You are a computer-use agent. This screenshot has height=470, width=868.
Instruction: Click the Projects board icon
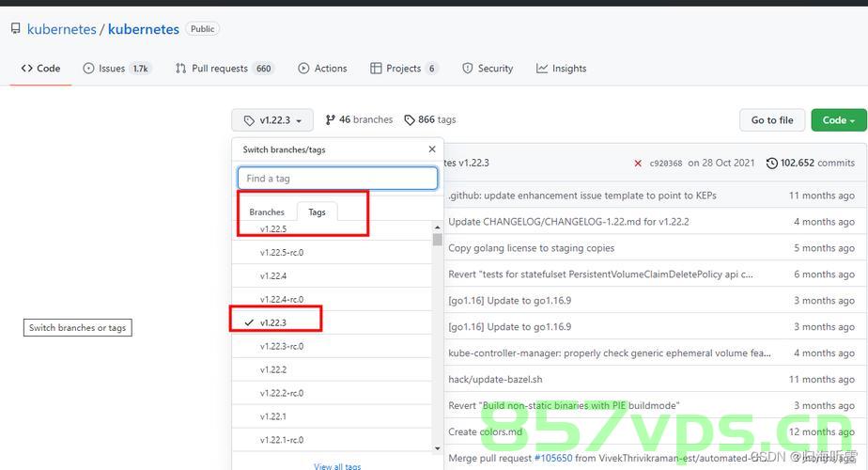coord(376,69)
